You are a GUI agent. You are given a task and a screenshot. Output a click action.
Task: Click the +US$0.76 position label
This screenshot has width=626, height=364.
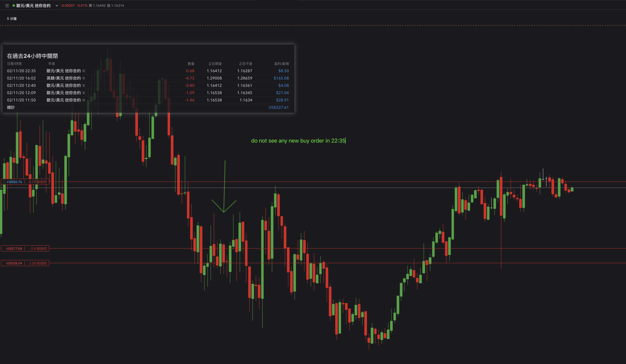point(14,182)
